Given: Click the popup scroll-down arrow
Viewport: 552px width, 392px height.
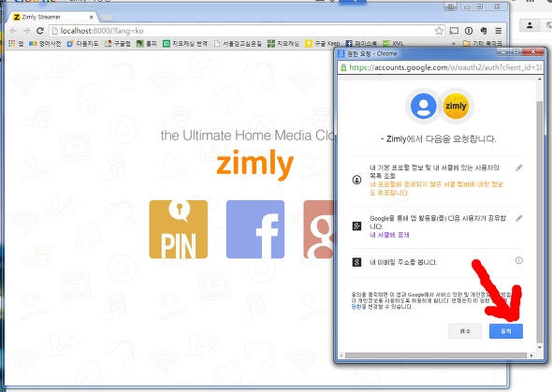Looking at the screenshot, I should click(x=539, y=347).
